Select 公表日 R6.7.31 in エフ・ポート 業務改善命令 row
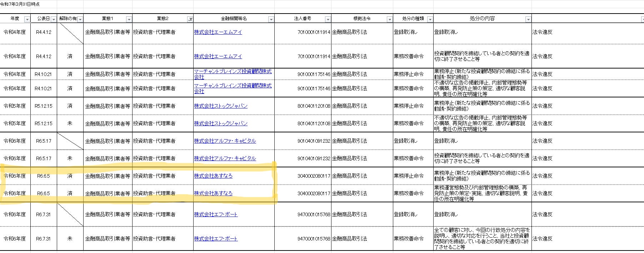Screen dimensions: 644x253 click(x=44, y=239)
